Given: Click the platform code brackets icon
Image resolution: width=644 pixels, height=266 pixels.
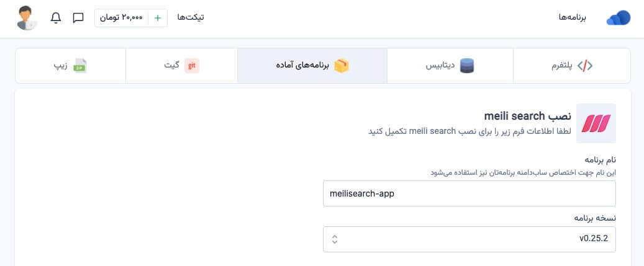Looking at the screenshot, I should tap(584, 66).
